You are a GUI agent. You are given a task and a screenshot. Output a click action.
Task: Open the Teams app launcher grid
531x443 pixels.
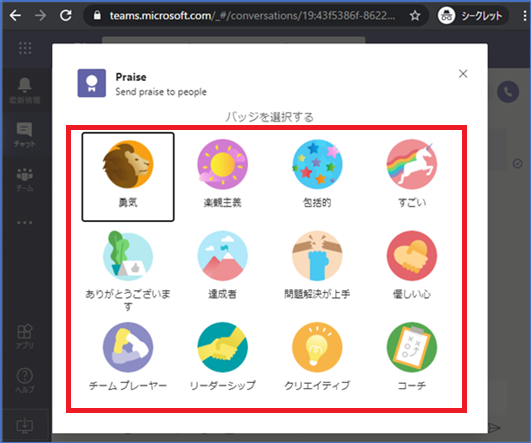(x=25, y=48)
